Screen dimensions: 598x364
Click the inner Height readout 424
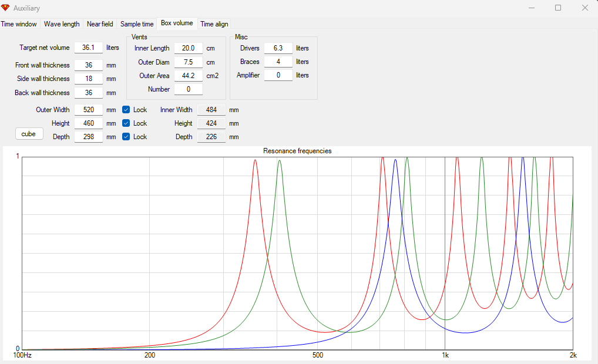coord(211,123)
